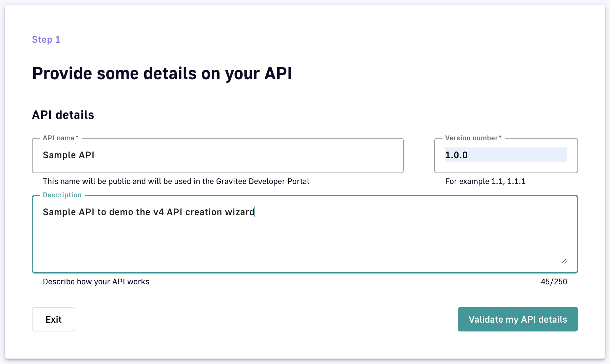The height and width of the screenshot is (364, 610).
Task: Click the 45/250 character counter
Action: click(x=554, y=282)
